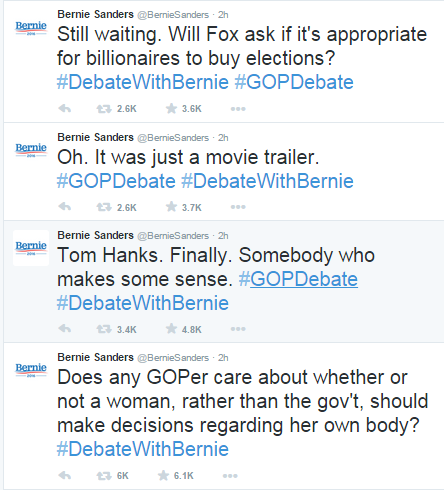Reply to the billionaires buy elections tweet

[x=65, y=108]
